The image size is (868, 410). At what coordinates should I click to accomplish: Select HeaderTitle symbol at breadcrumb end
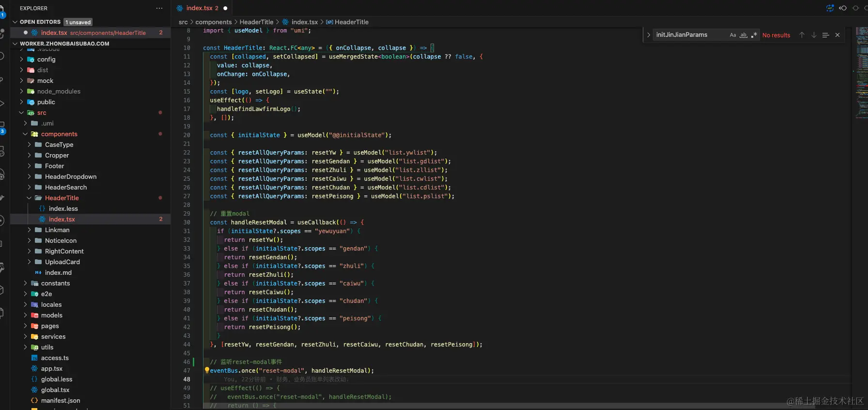pyautogui.click(x=351, y=22)
